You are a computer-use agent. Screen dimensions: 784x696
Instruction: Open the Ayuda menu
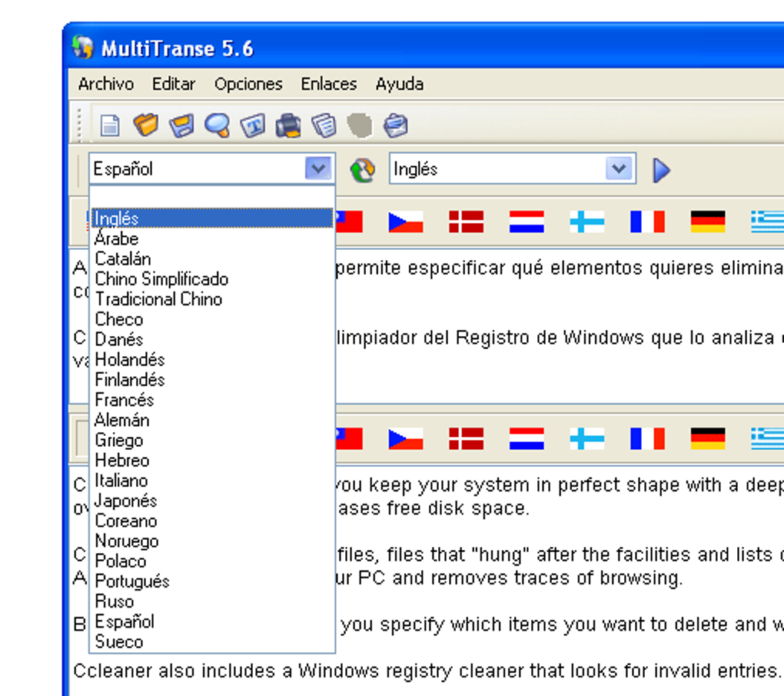coord(400,84)
